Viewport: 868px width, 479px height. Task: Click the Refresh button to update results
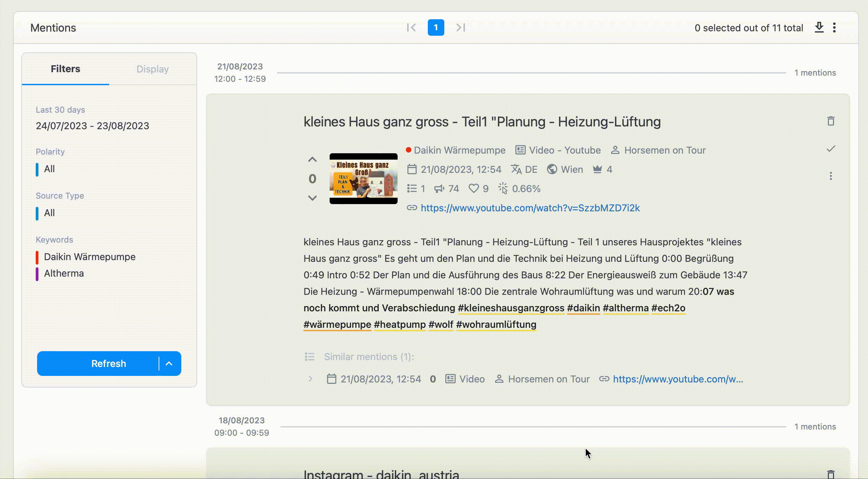(108, 364)
